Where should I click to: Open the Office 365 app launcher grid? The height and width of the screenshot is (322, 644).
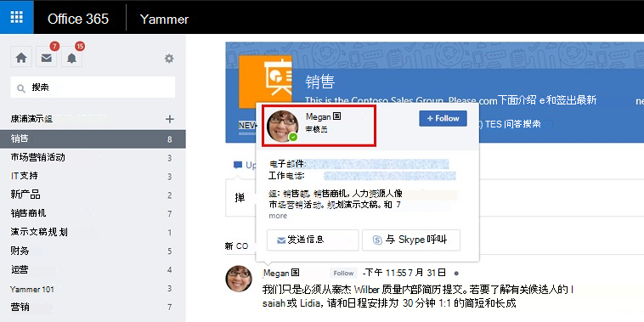(16, 17)
